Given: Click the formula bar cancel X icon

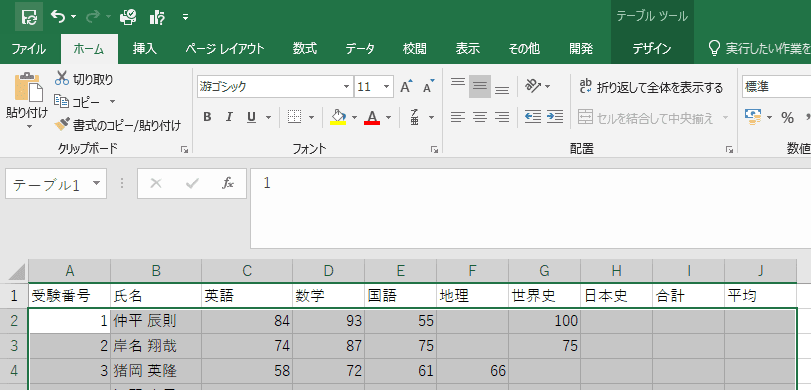Looking at the screenshot, I should pyautogui.click(x=156, y=183).
